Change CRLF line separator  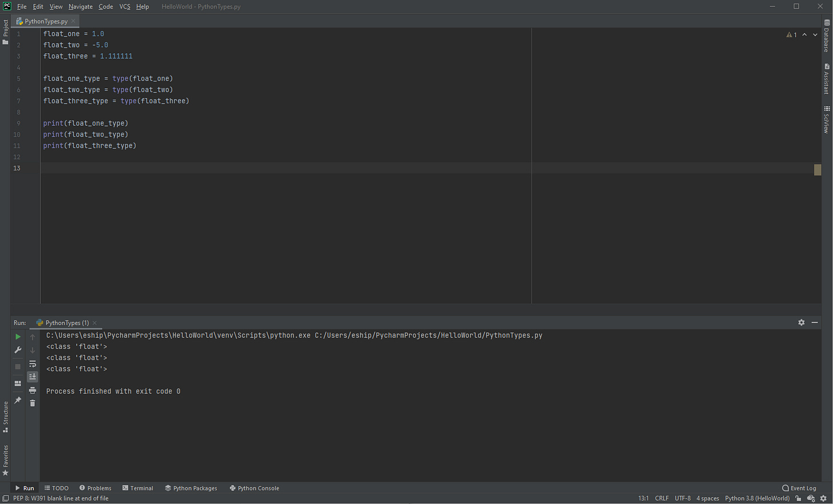[x=662, y=498]
